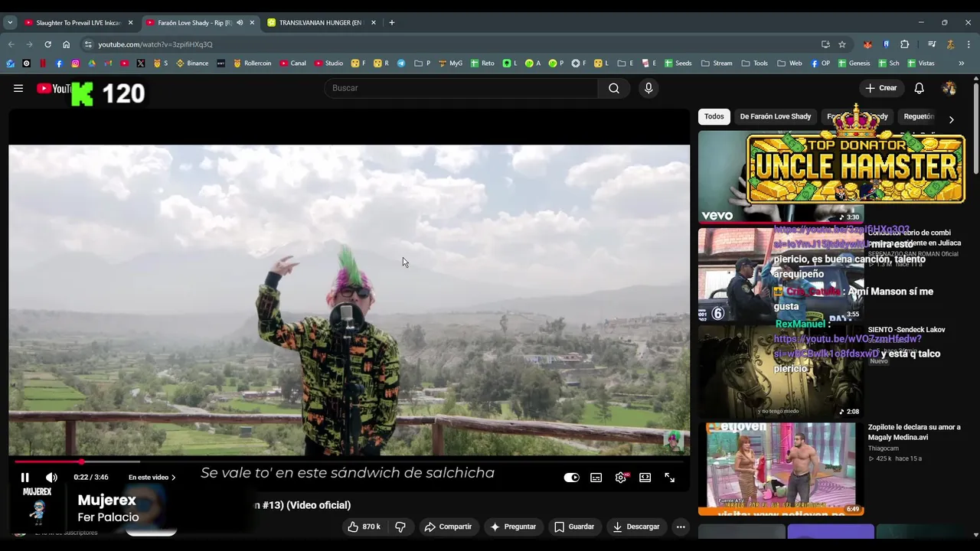Open the Crear menu

pyautogui.click(x=881, y=88)
